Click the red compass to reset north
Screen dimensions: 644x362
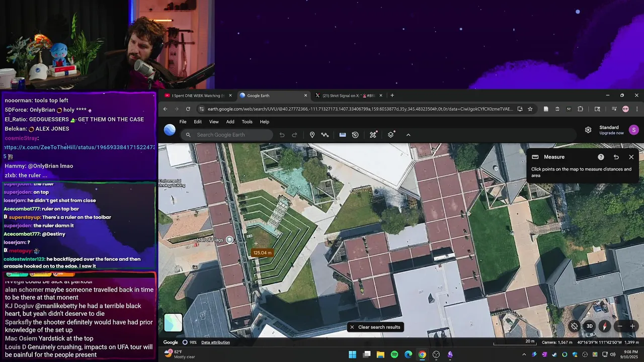605,326
